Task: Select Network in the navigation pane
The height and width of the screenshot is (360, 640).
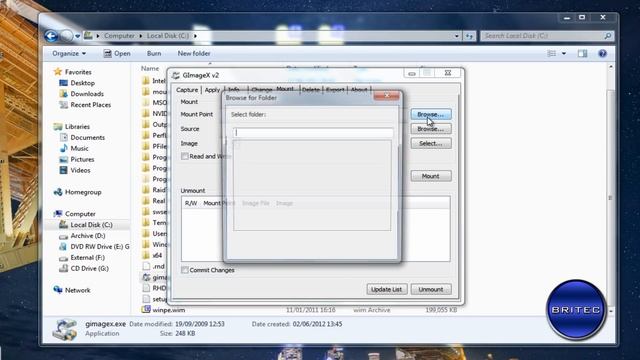Action: [78, 290]
